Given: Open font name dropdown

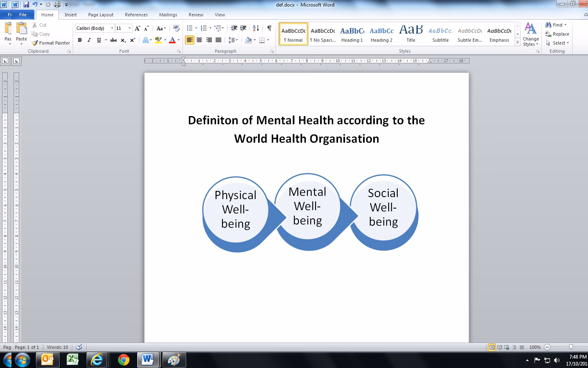Looking at the screenshot, I should [x=112, y=28].
